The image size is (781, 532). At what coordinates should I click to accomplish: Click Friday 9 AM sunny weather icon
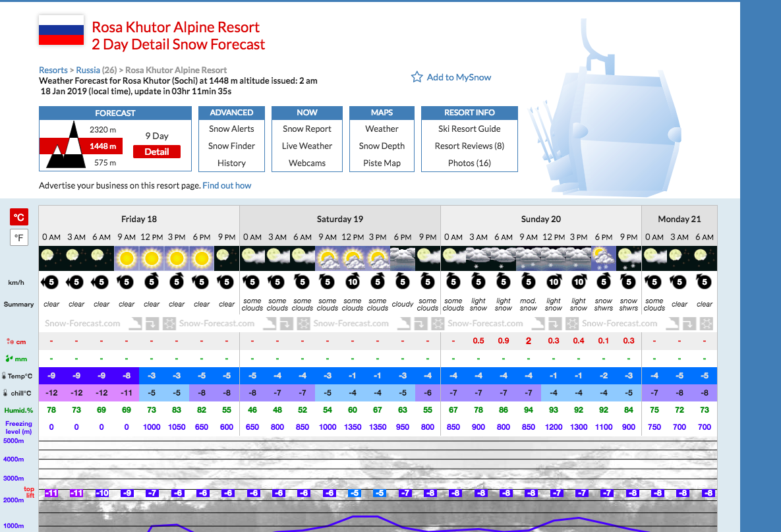pos(127,258)
